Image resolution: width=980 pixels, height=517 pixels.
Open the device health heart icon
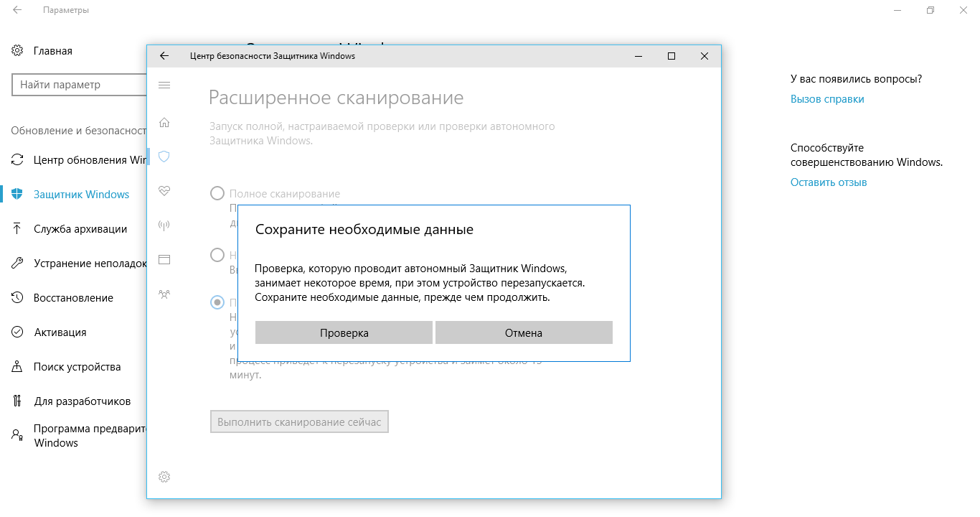(x=164, y=190)
